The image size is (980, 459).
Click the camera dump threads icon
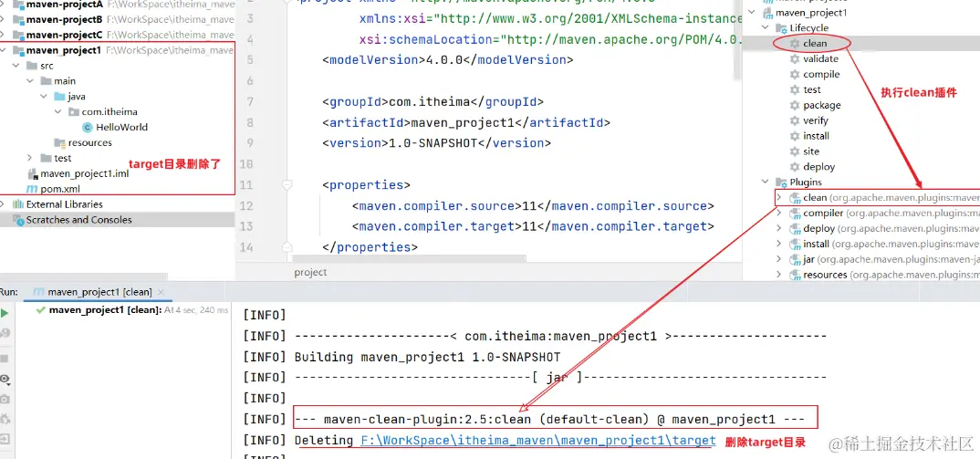5,399
